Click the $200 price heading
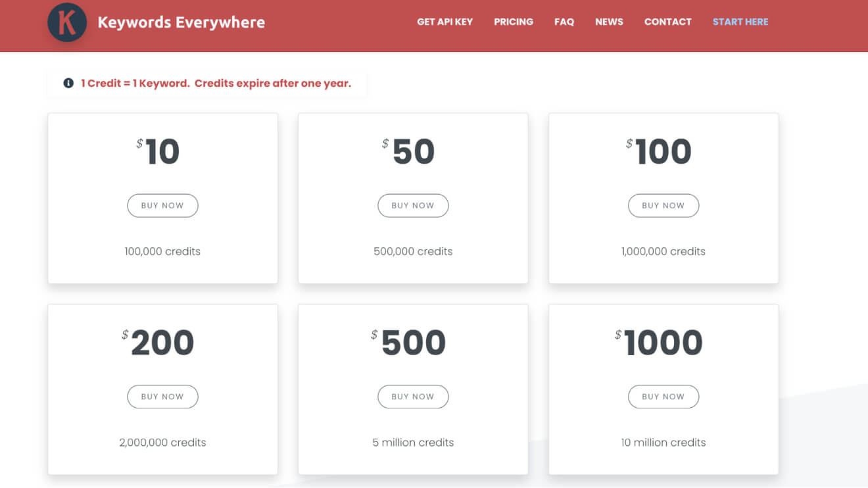 coord(158,343)
